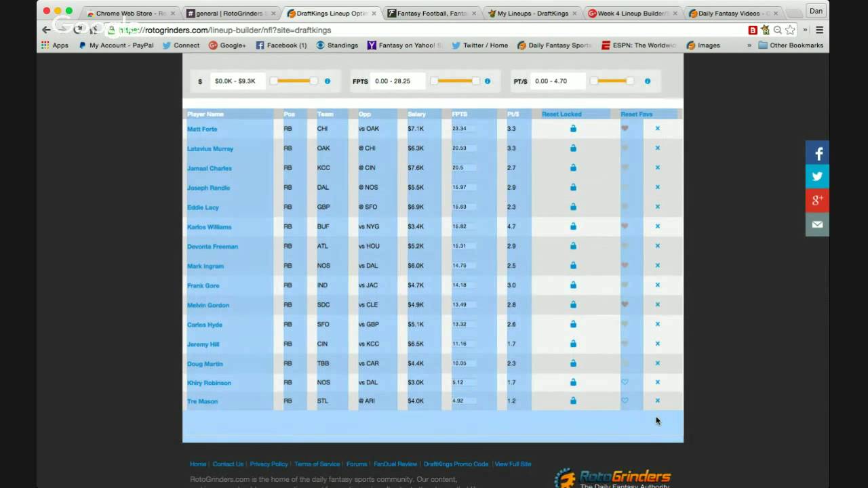Click salary range field $0.0K - $9.3K
Screen dimensions: 868x488
tap(237, 81)
